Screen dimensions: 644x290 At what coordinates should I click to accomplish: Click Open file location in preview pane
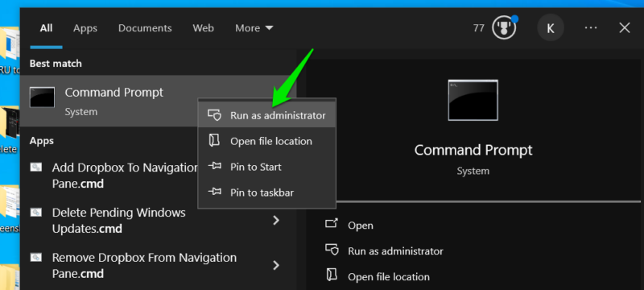tap(389, 277)
